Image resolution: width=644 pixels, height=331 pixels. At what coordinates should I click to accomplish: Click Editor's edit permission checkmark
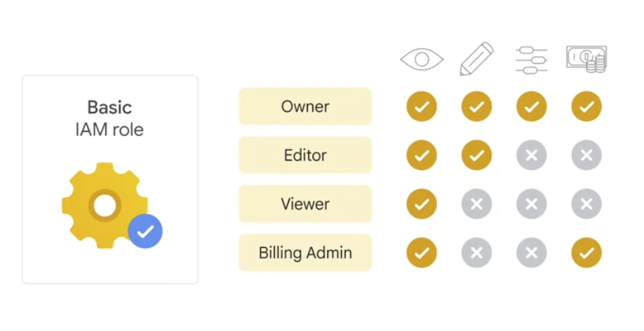click(476, 155)
